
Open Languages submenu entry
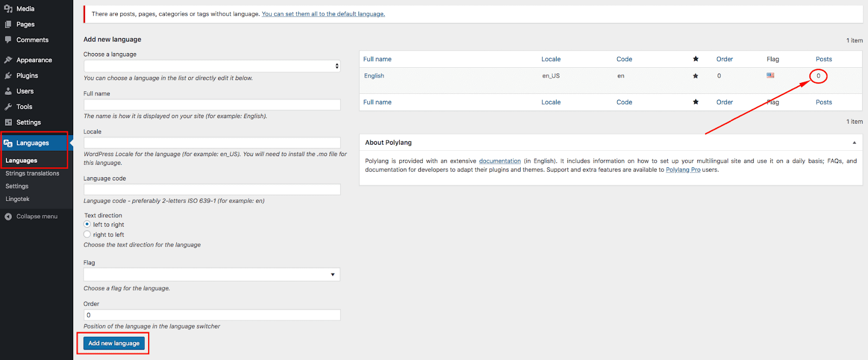click(21, 160)
